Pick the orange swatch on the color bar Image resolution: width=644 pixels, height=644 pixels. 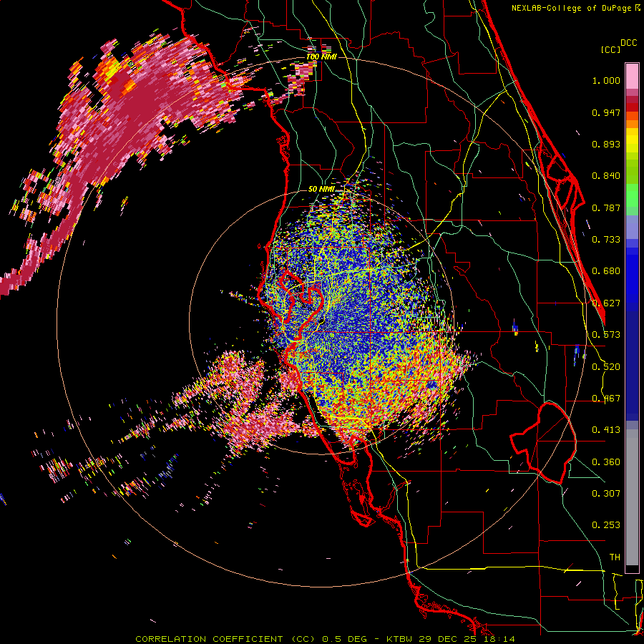click(632, 124)
